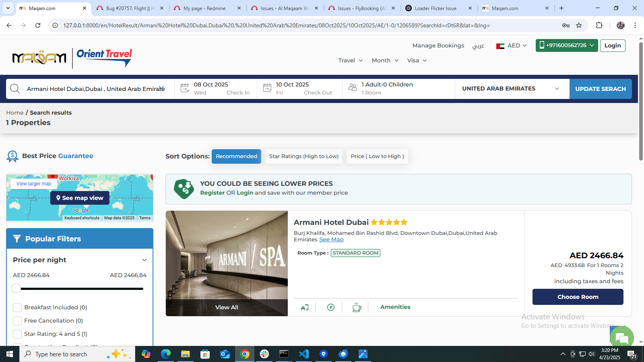Open the live chat bubble icon
This screenshot has width=644, height=362.
[622, 337]
